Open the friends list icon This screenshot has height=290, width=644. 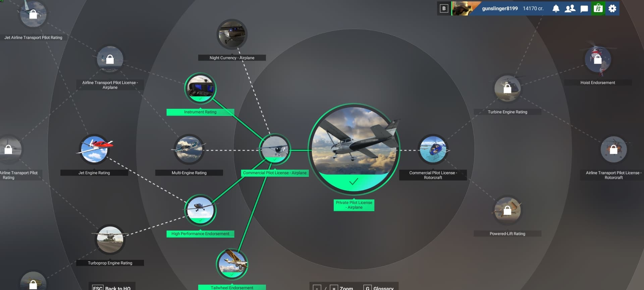click(x=570, y=8)
